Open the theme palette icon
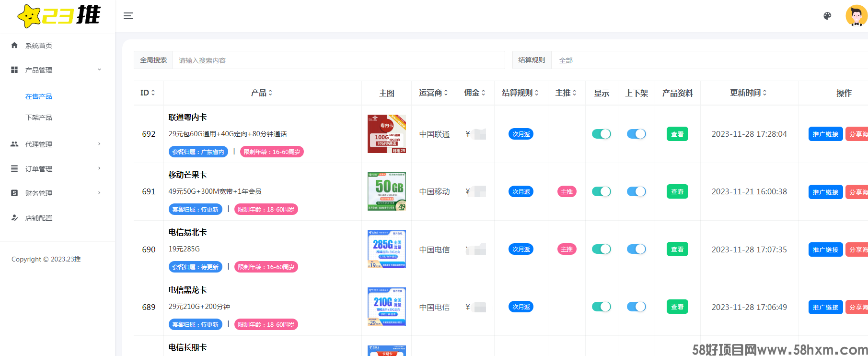The width and height of the screenshot is (868, 356). (x=827, y=16)
